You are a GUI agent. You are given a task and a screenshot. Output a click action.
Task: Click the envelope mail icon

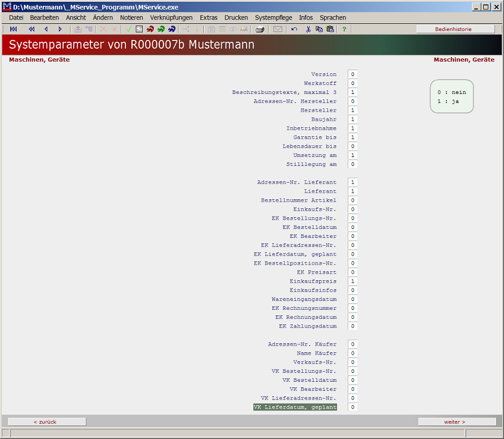pyautogui.click(x=278, y=29)
